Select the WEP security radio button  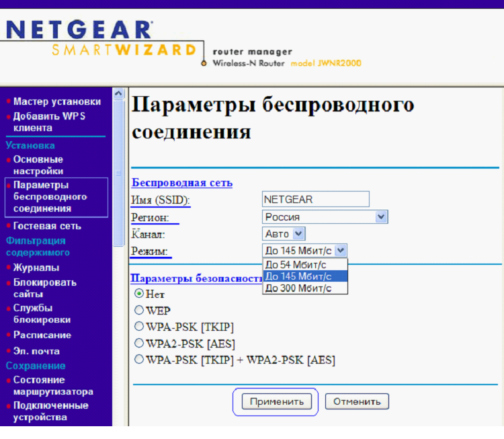[x=139, y=310]
